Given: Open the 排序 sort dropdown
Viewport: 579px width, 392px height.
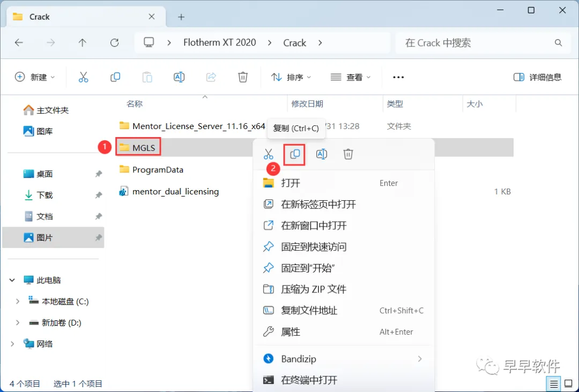Looking at the screenshot, I should click(291, 77).
